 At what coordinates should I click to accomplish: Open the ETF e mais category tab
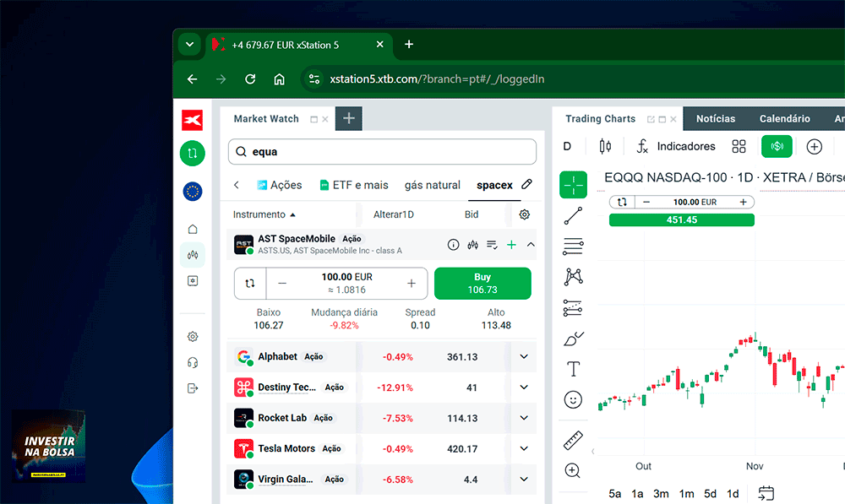[354, 185]
